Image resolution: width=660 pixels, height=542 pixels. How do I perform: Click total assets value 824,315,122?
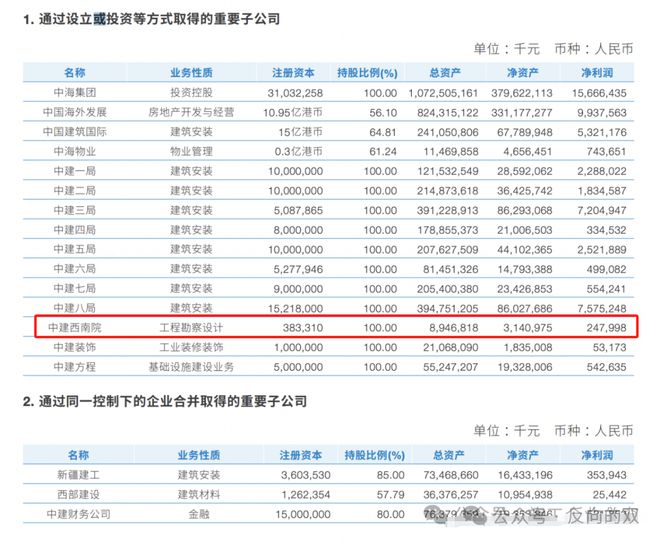pos(448,113)
